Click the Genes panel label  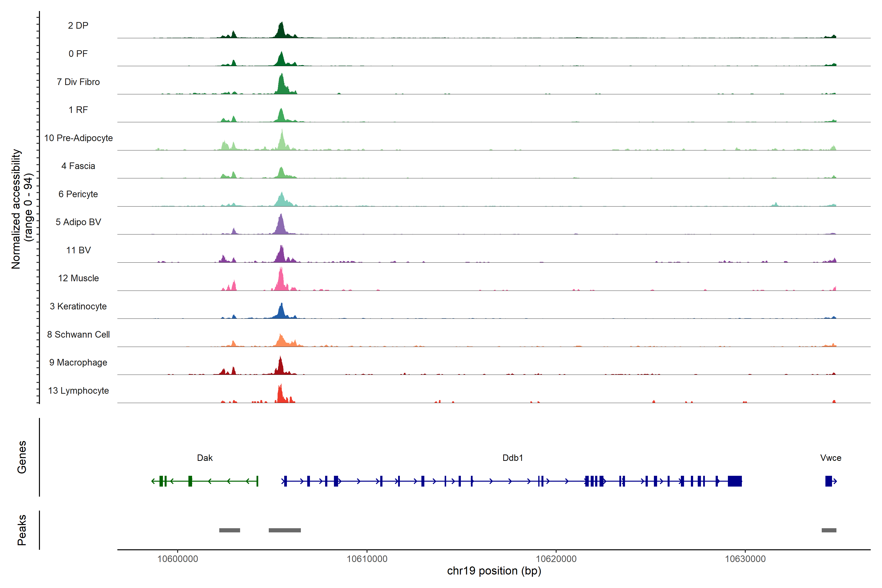point(22,457)
